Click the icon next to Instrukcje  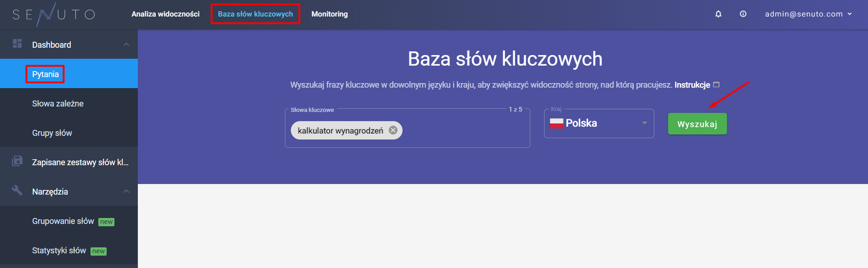point(716,85)
